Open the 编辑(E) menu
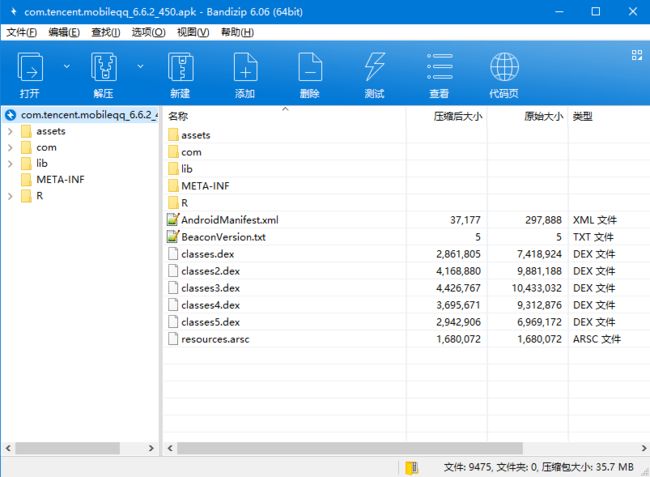The height and width of the screenshot is (477, 650). coord(64,32)
